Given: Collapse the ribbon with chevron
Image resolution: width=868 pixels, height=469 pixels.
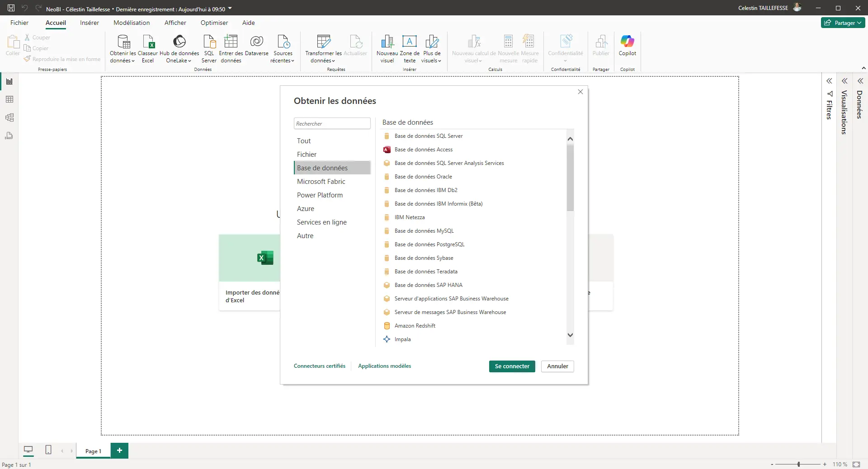Looking at the screenshot, I should tap(863, 68).
